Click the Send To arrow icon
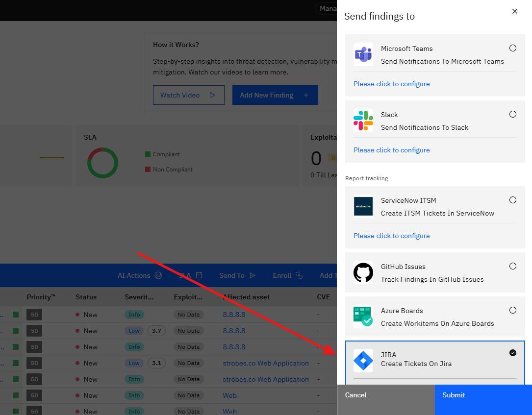This screenshot has width=532, height=415. [253, 275]
